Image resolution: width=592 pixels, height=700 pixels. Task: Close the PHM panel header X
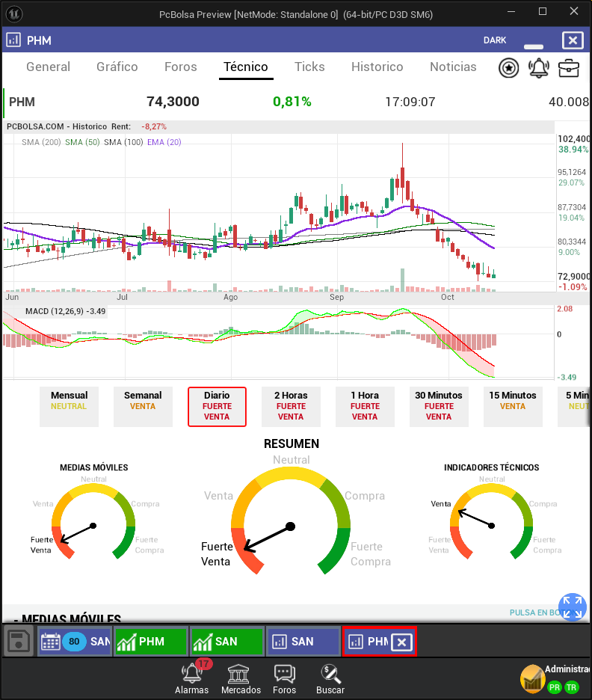573,40
